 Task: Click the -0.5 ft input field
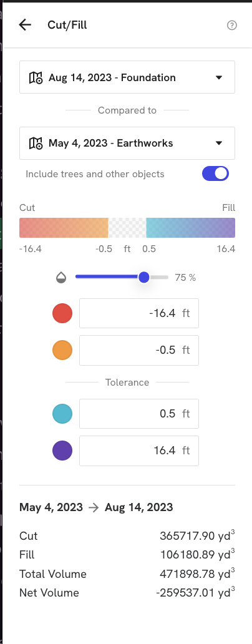click(x=139, y=350)
